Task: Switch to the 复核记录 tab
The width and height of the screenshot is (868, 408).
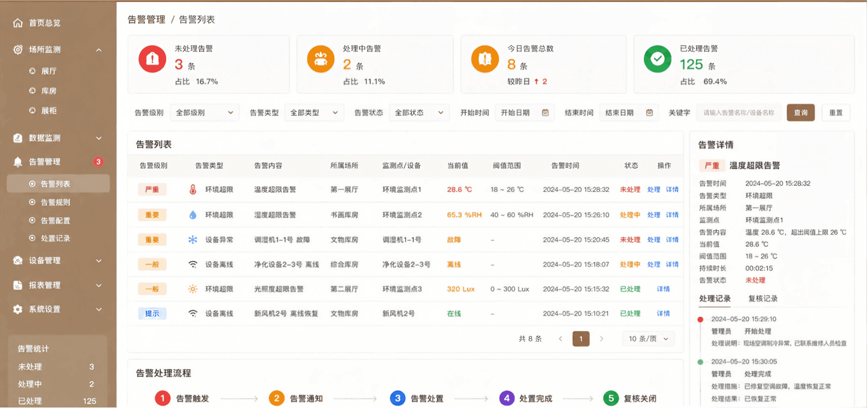Action: (x=763, y=299)
